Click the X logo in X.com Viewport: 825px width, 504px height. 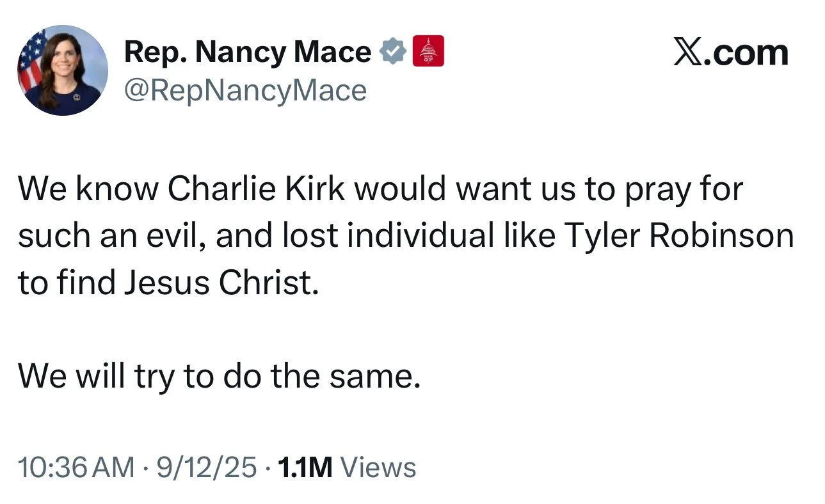(687, 52)
